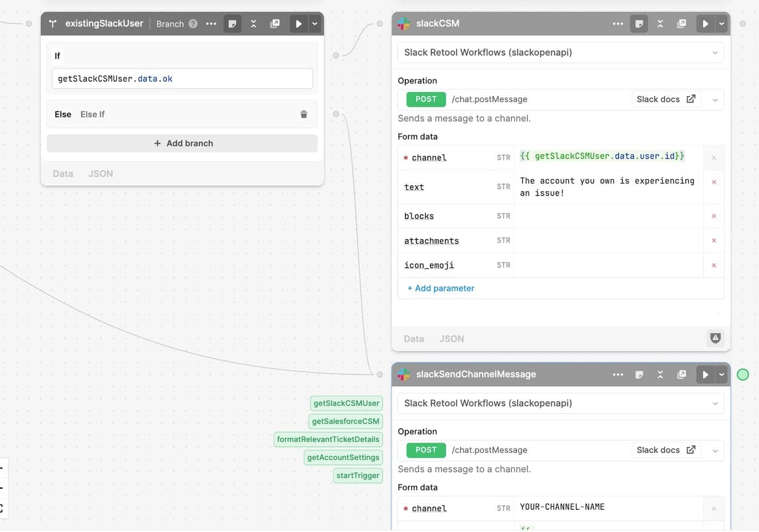Open slackSendChannelMessage in the pop-out editor
The image size is (759, 532).
click(x=681, y=374)
